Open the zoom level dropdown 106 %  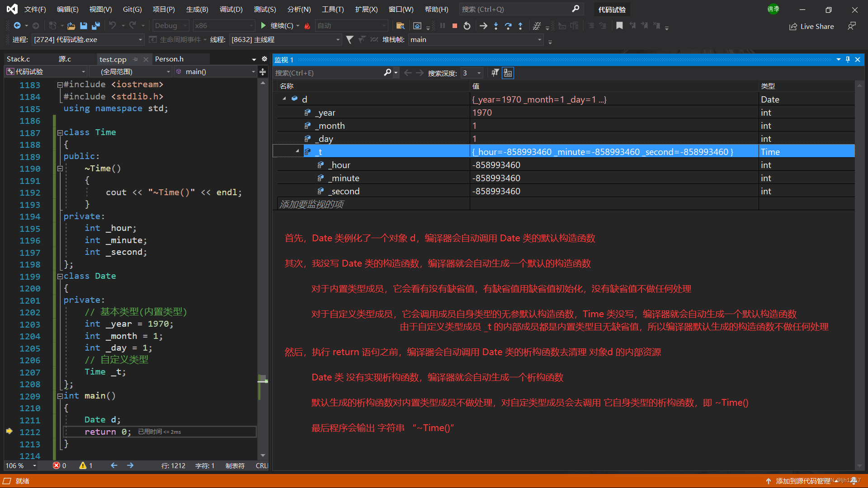pyautogui.click(x=21, y=465)
